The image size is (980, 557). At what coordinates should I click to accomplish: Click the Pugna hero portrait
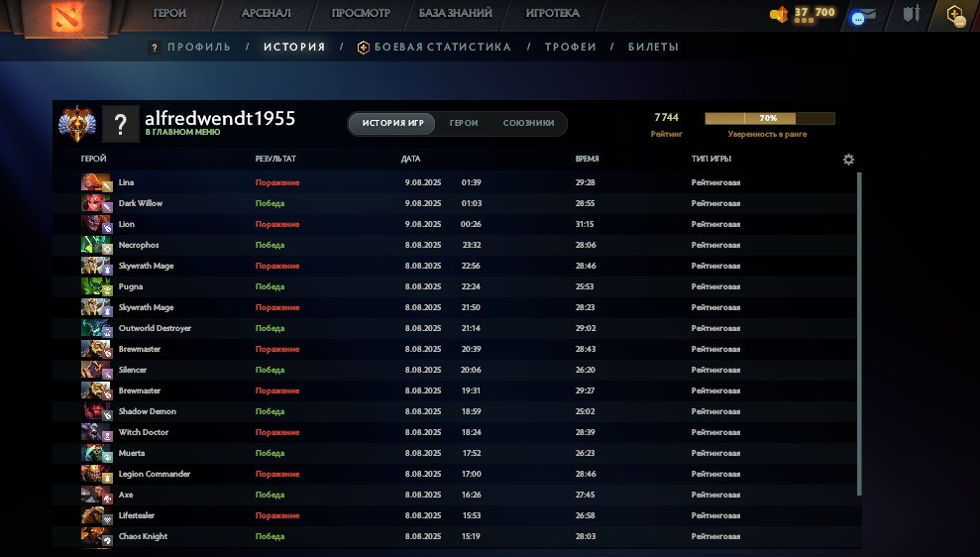click(96, 286)
